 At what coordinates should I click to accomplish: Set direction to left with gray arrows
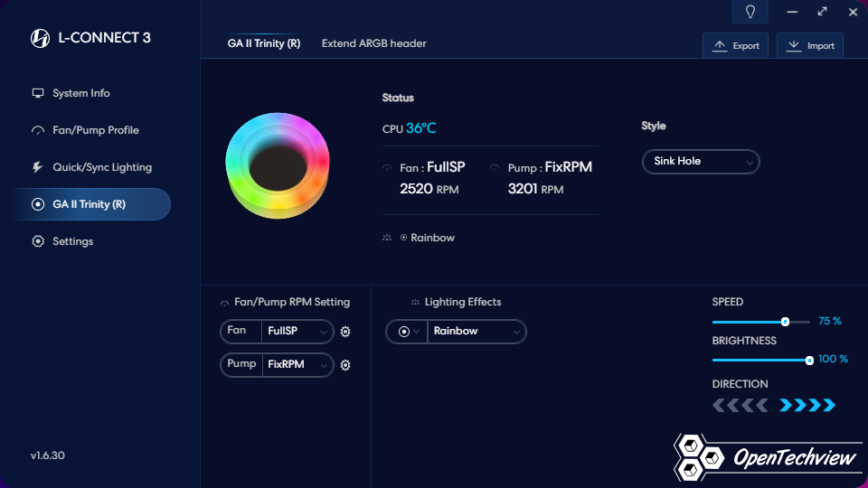[741, 406]
